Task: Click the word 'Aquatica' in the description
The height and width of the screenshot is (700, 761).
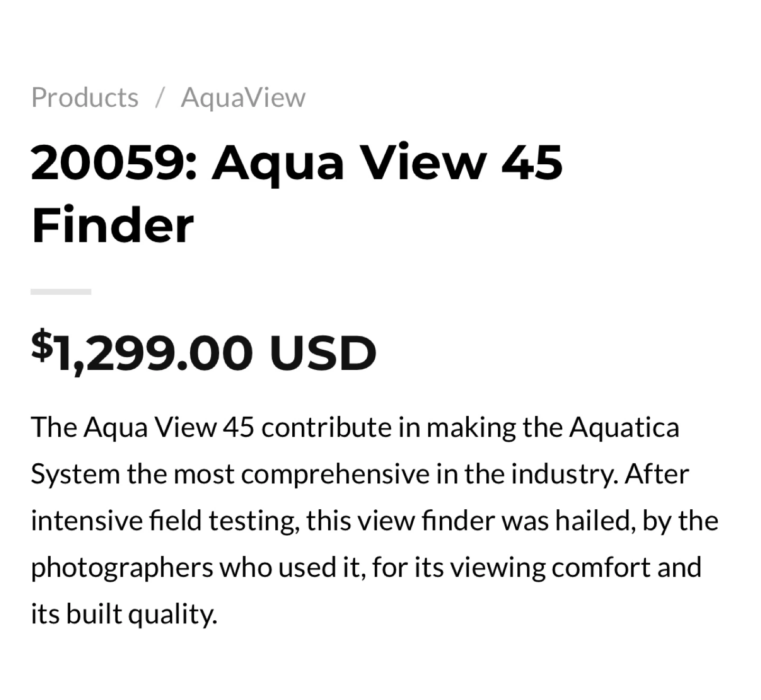Action: (624, 427)
